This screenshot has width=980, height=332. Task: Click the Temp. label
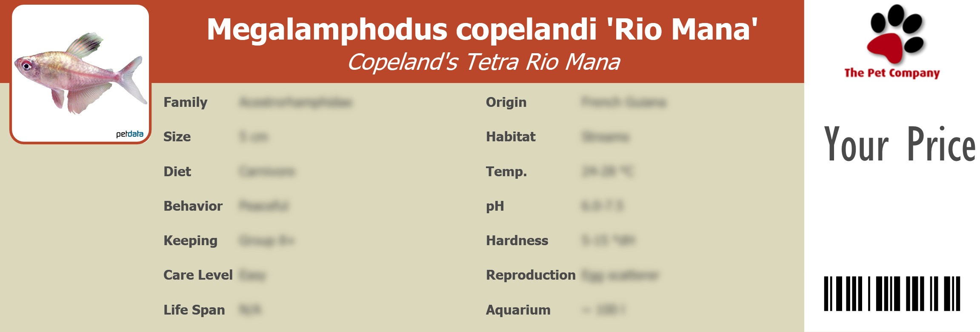coord(506,172)
